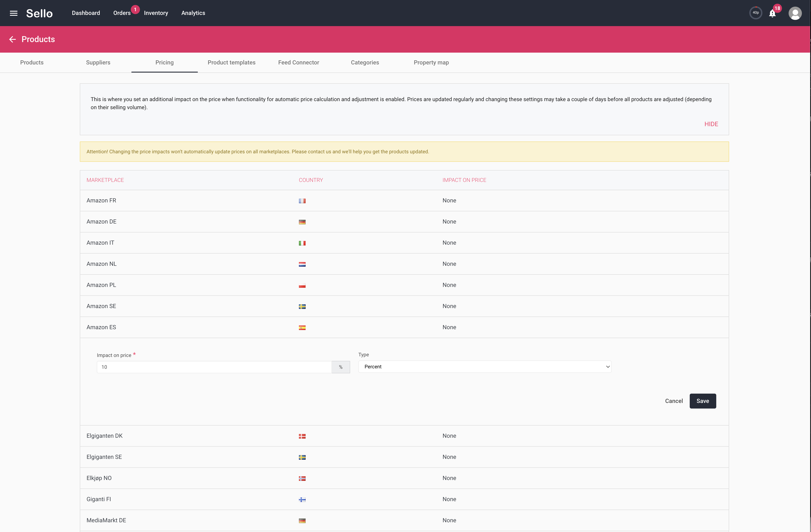Click the Finland flag for Giganti FI
The height and width of the screenshot is (532, 811).
302,500
